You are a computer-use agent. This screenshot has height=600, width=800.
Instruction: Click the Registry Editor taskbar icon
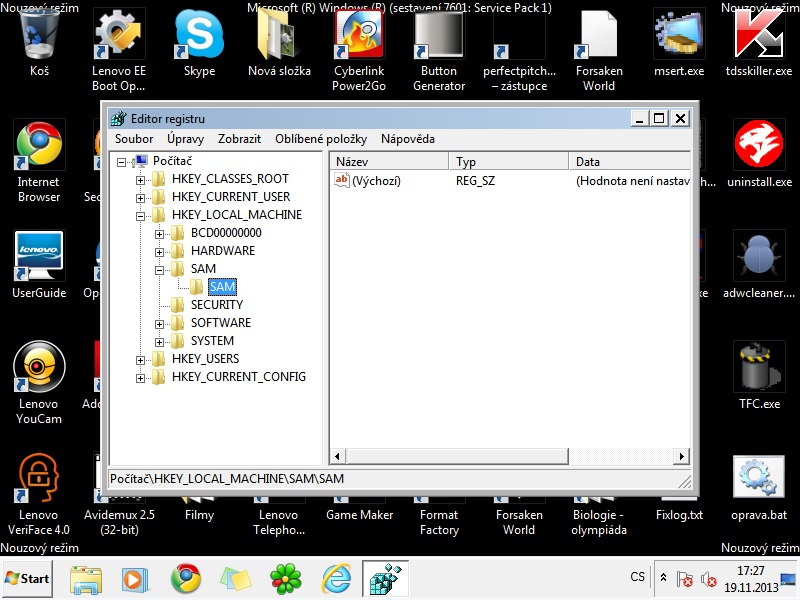(x=385, y=578)
